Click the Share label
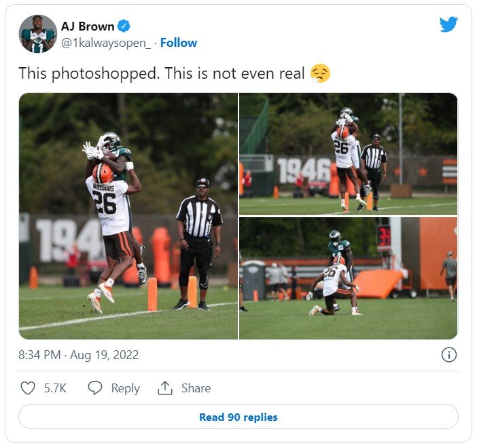This screenshot has height=448, width=477. pyautogui.click(x=196, y=388)
